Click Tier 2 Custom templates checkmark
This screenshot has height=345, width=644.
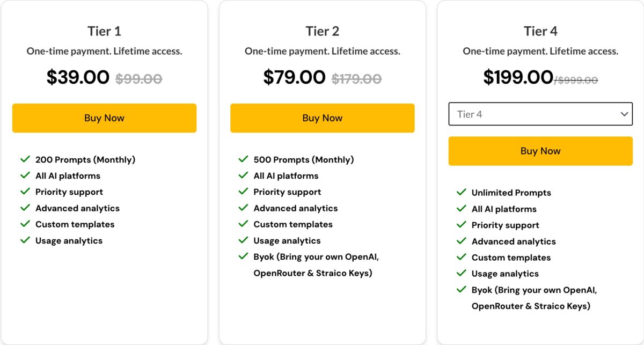pyautogui.click(x=243, y=224)
